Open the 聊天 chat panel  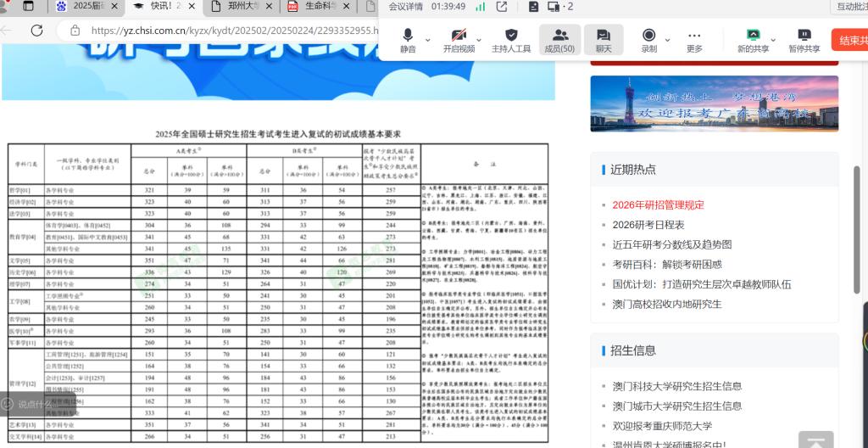(x=604, y=39)
